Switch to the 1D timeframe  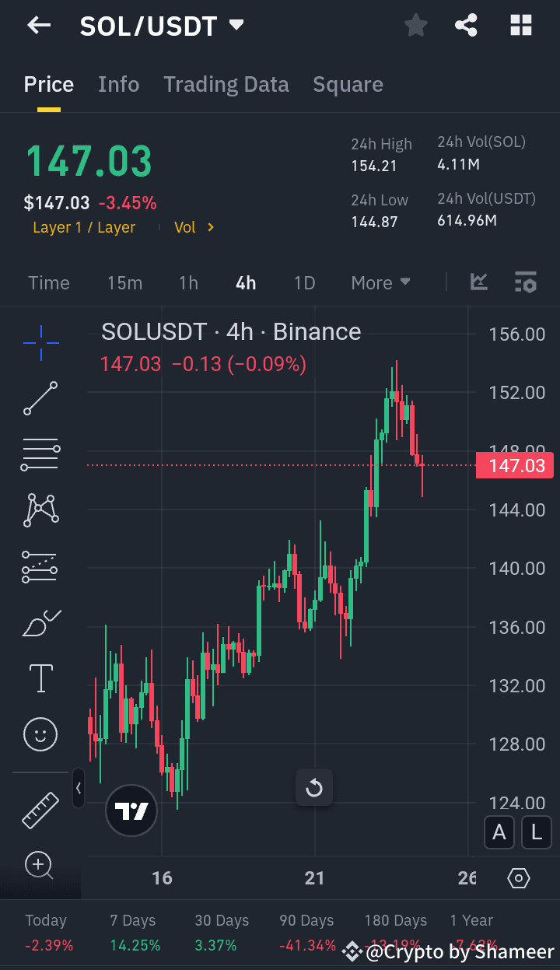click(x=304, y=282)
